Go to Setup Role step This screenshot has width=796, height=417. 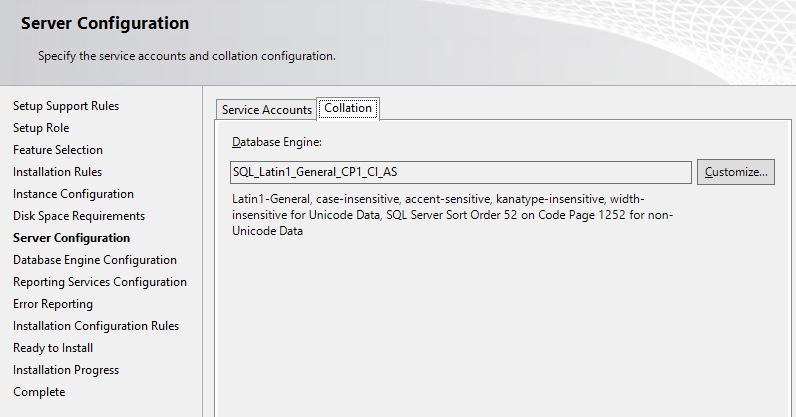[x=41, y=128]
